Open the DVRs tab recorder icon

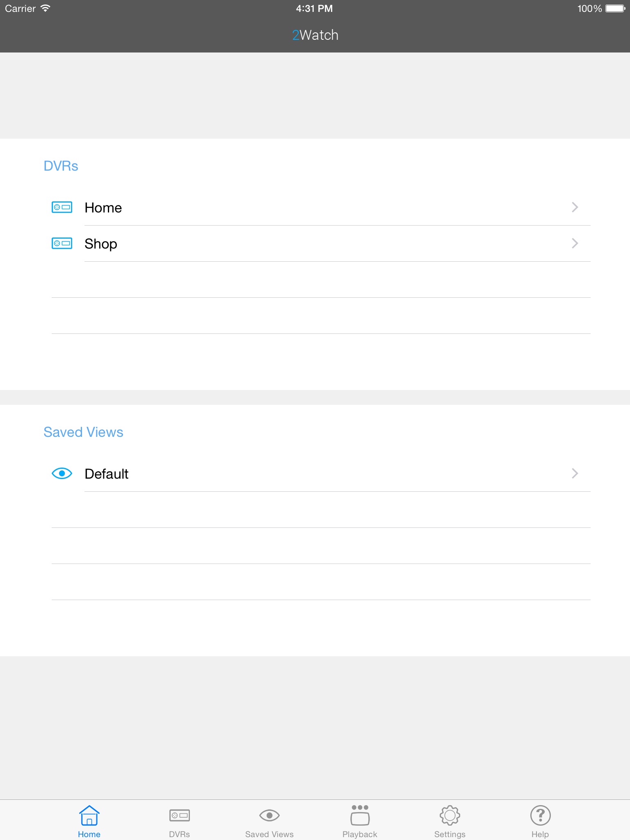point(179,815)
